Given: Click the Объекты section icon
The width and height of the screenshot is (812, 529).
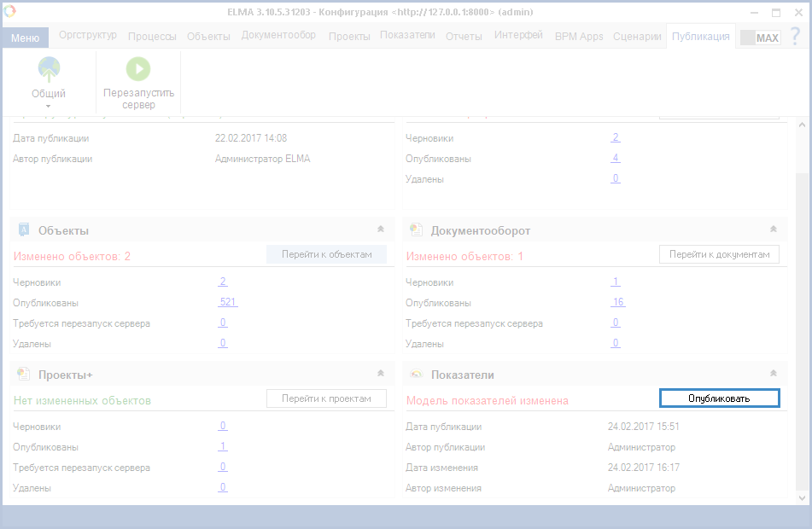Looking at the screenshot, I should 24,230.
